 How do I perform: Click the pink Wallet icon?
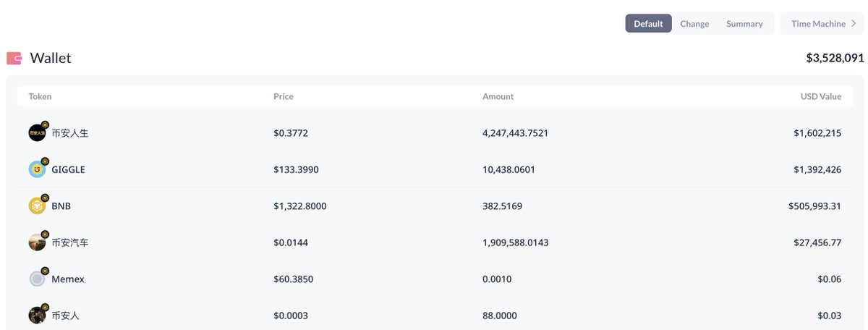[14, 59]
